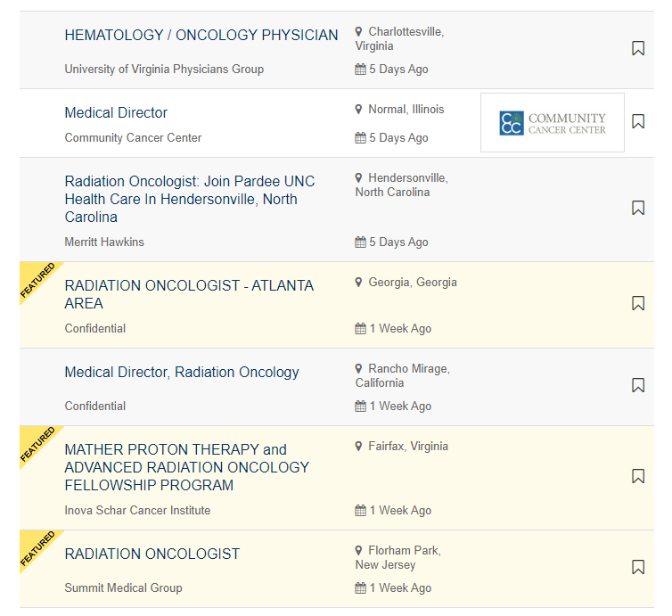Click the Charlottesville, Virginia location pin icon
This screenshot has height=616, width=672.
click(x=358, y=32)
